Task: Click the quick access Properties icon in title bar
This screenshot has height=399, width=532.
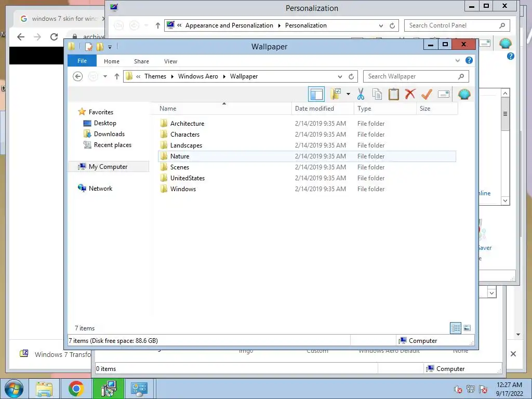Action: [88, 47]
